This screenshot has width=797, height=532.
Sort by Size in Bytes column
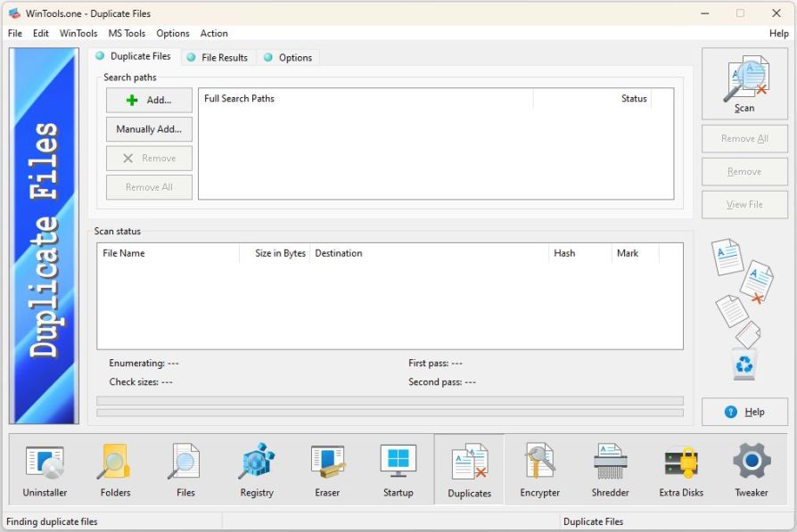point(275,253)
